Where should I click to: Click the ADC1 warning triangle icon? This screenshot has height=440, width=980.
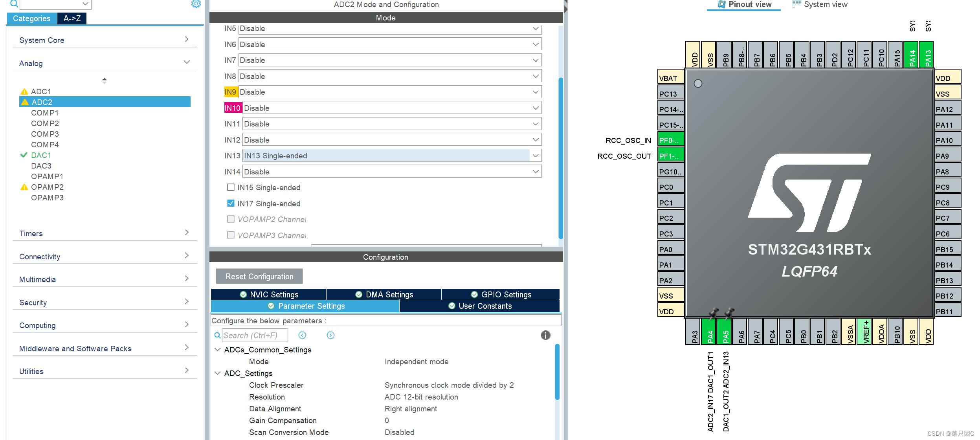[24, 92]
